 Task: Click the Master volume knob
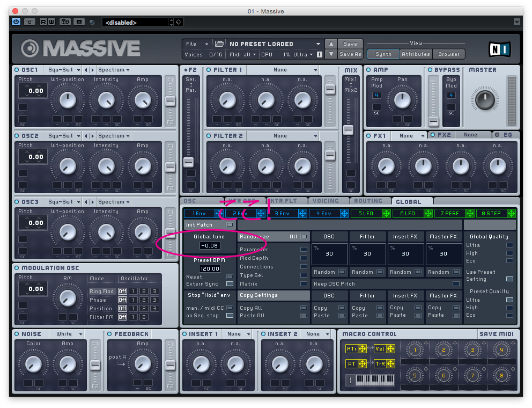[485, 99]
